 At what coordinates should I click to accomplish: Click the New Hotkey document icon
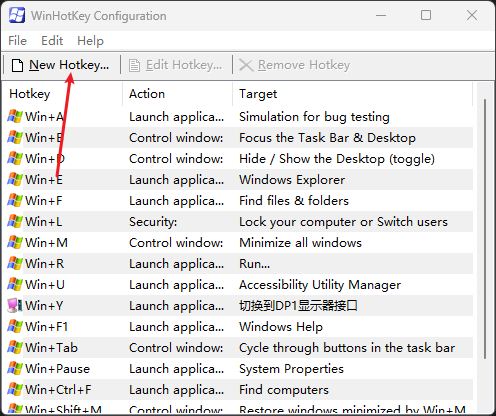(17, 65)
